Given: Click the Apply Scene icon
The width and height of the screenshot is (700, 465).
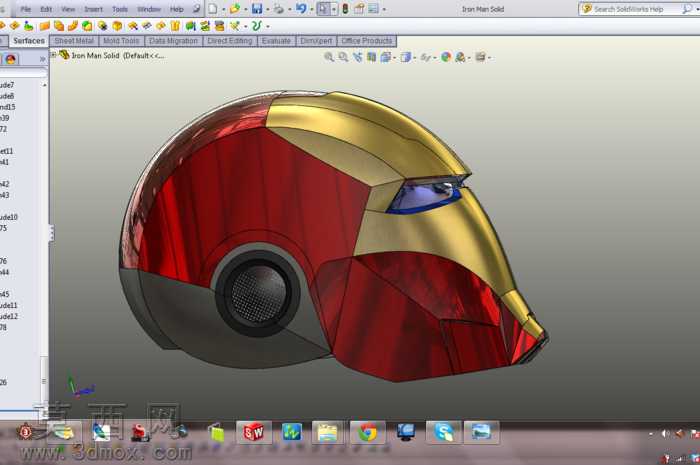Looking at the screenshot, I should (x=460, y=57).
